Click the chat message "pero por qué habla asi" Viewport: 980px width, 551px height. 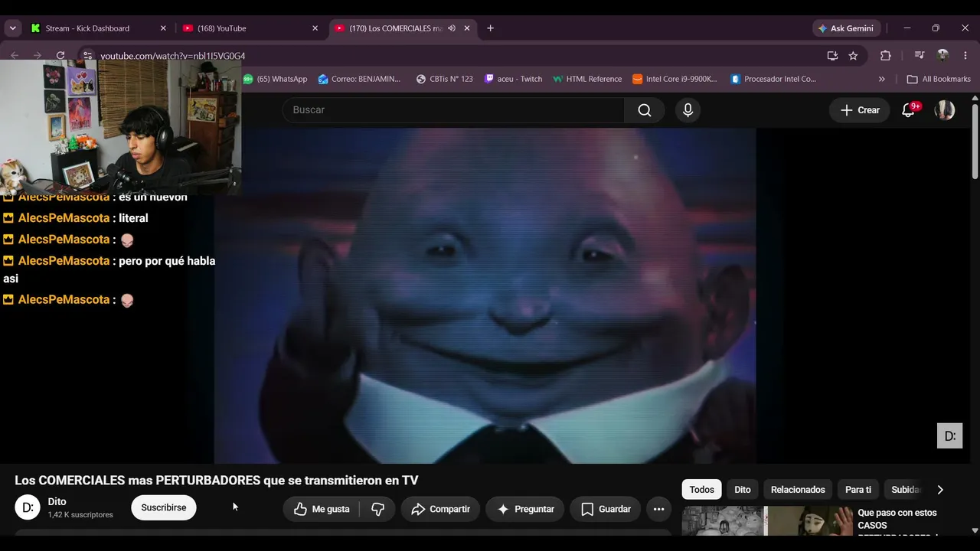click(109, 269)
